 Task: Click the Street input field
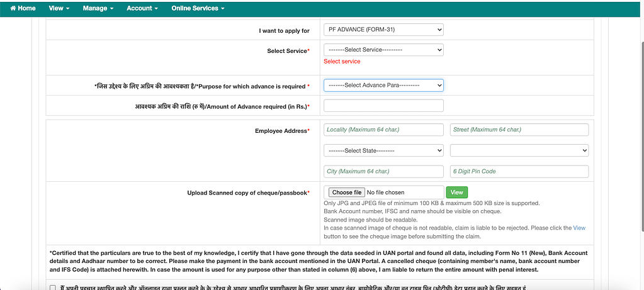[519, 130]
